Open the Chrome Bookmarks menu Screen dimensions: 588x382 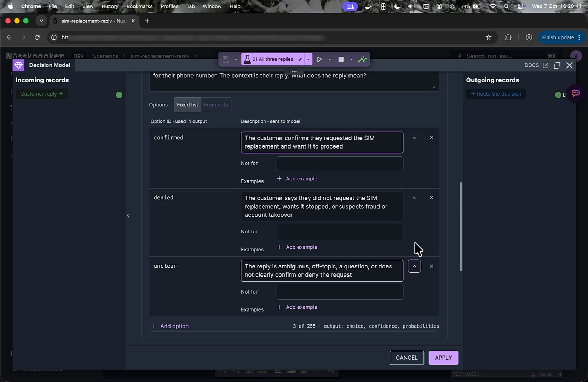click(139, 6)
